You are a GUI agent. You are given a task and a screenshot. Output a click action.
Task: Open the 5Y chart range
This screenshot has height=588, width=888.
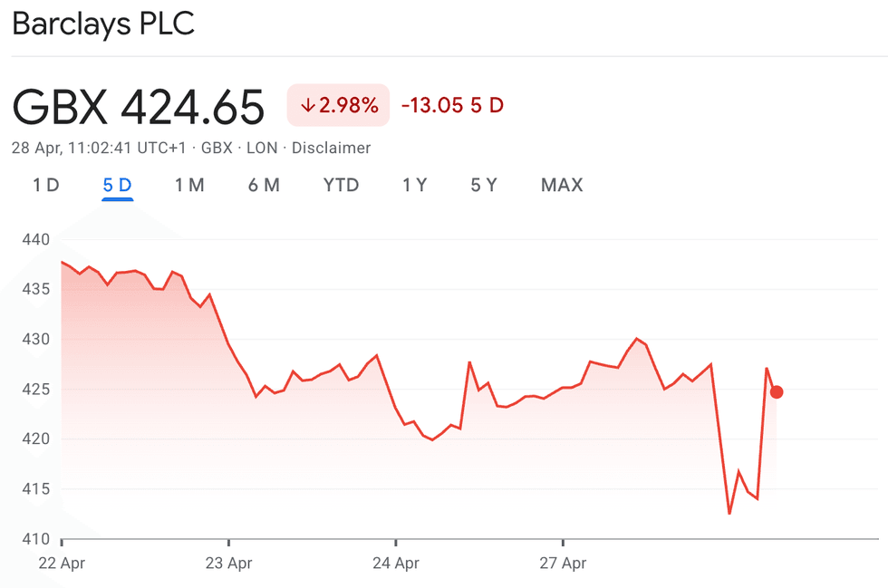pyautogui.click(x=483, y=185)
